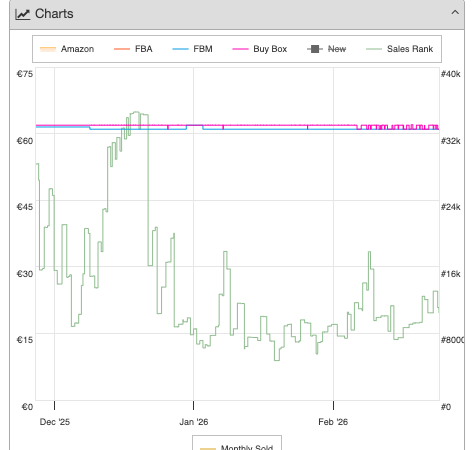Toggle the Buy Box series in legend
The image size is (474, 450).
coord(259,49)
